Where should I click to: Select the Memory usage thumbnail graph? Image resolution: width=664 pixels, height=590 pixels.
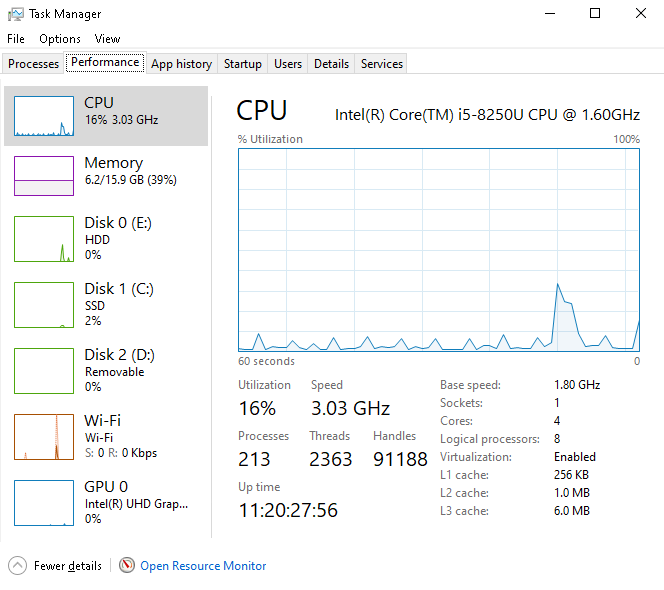pos(44,175)
